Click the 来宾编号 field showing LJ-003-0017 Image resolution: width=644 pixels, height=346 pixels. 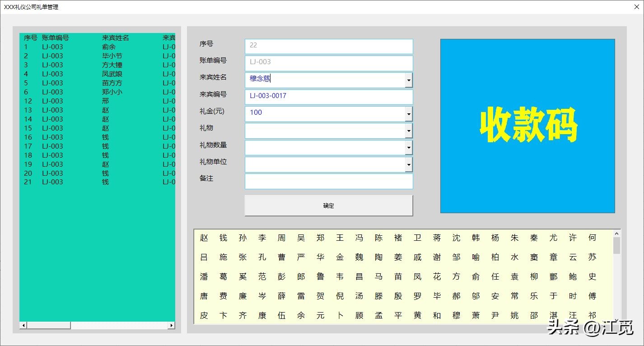(328, 97)
